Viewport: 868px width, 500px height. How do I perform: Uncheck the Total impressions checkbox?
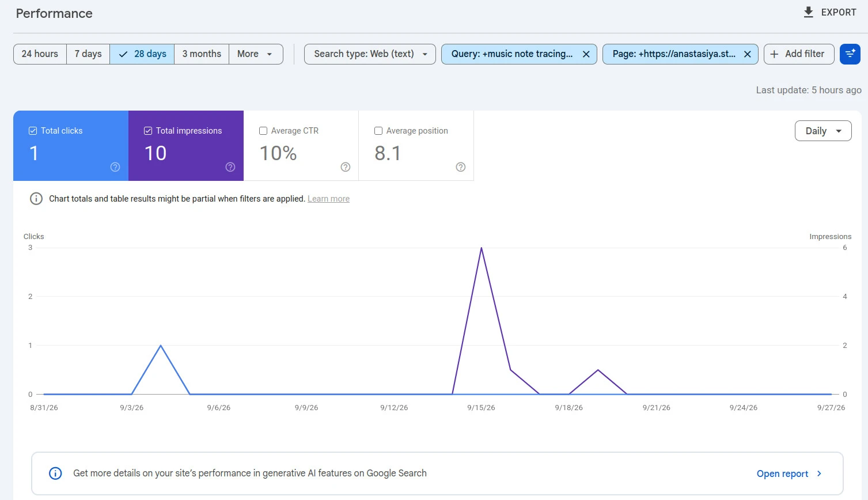point(148,131)
